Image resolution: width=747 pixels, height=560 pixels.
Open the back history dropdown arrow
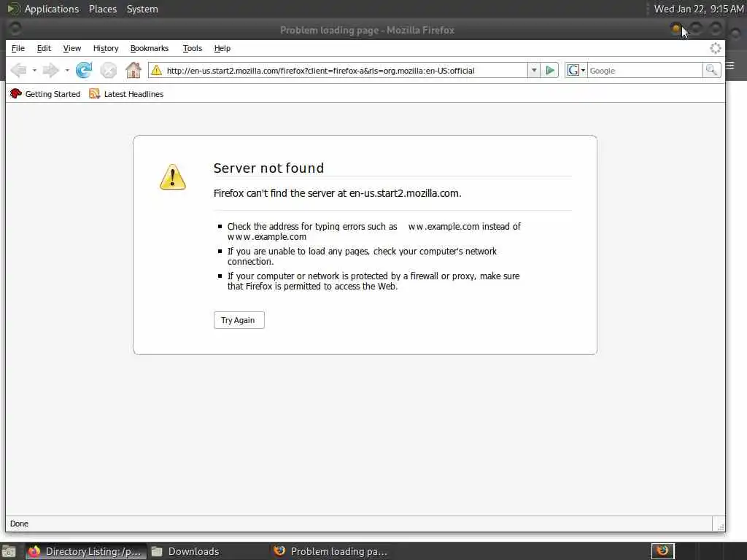(x=34, y=71)
